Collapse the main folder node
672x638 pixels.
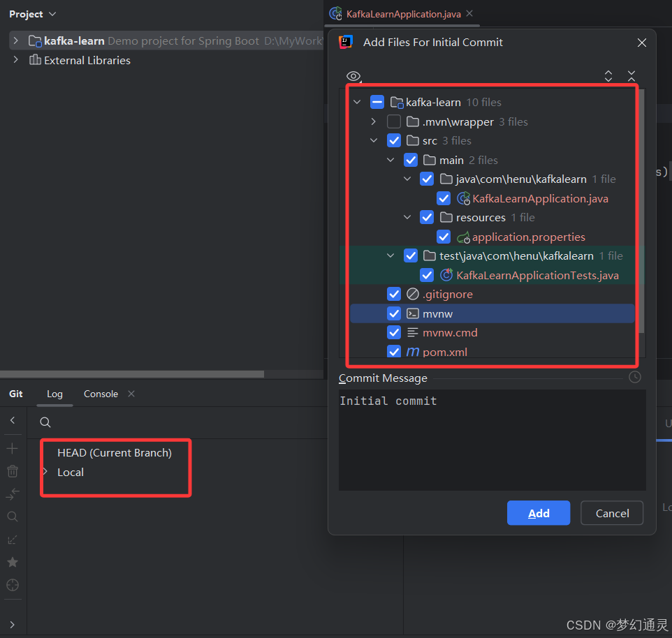pyautogui.click(x=390, y=160)
